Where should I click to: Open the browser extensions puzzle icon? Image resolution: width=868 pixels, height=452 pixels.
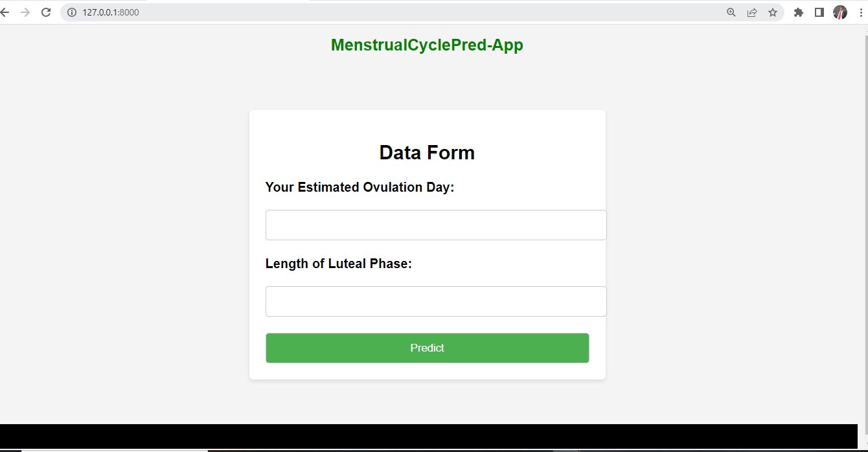(799, 12)
